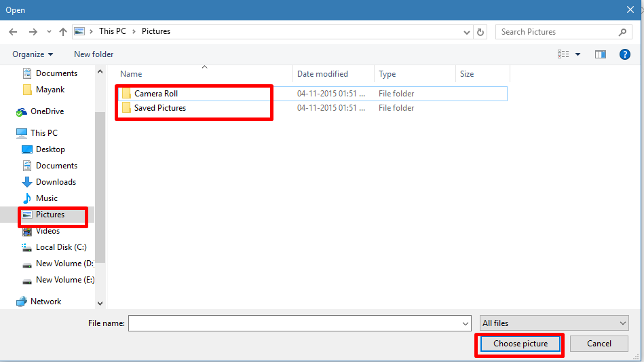Image resolution: width=644 pixels, height=362 pixels.
Task: Select Network in the navigation pane
Action: click(x=45, y=302)
